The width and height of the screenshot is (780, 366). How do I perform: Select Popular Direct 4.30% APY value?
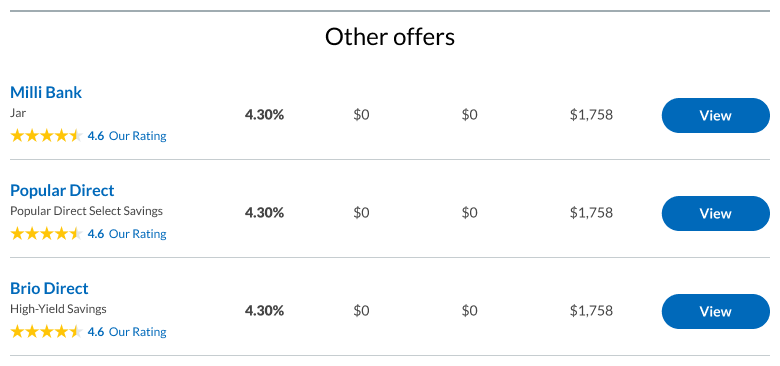point(264,213)
